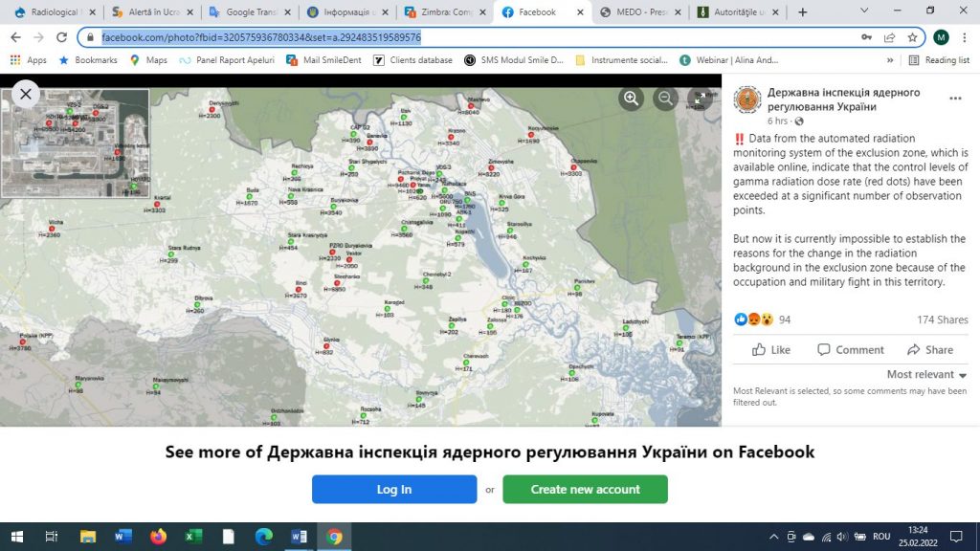The width and height of the screenshot is (980, 551).
Task: Reload the Facebook page
Action: coord(61,37)
